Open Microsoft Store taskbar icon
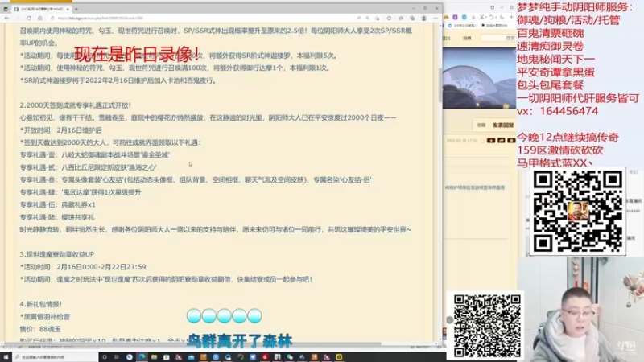Image resolution: width=644 pixels, height=362 pixels. [x=167, y=357]
